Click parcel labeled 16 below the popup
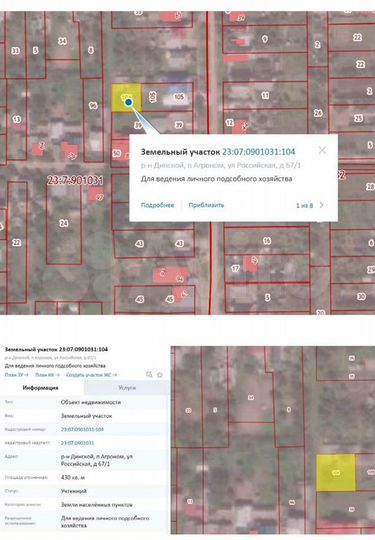Viewport: 375px width, 540px height. [267, 241]
